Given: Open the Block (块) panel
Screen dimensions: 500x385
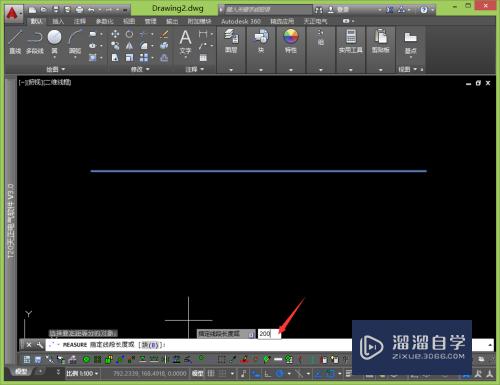Looking at the screenshot, I should 261,41.
